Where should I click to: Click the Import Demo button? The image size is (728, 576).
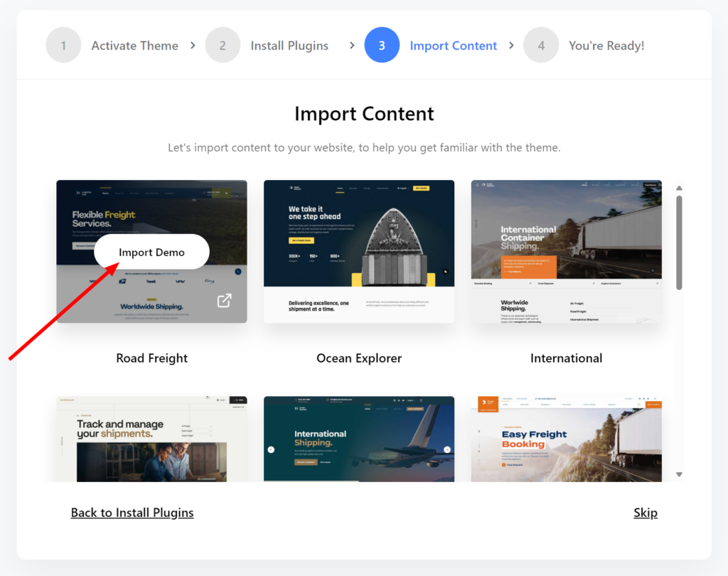(x=151, y=252)
